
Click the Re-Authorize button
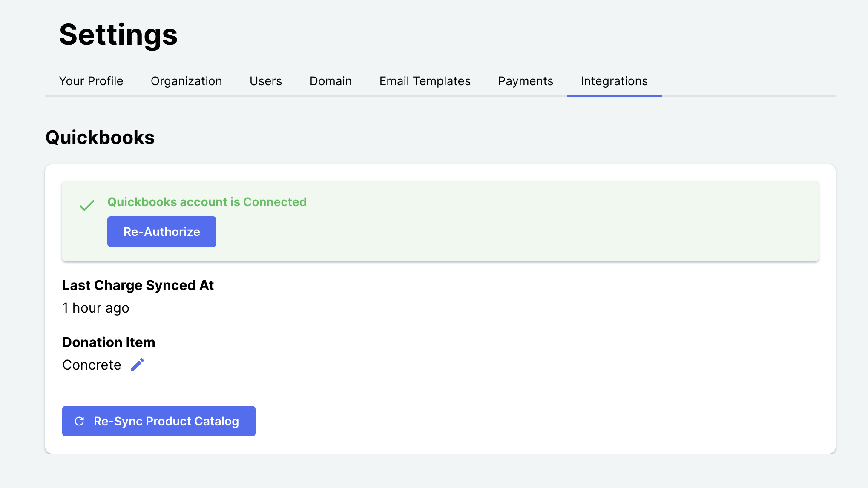pos(161,232)
